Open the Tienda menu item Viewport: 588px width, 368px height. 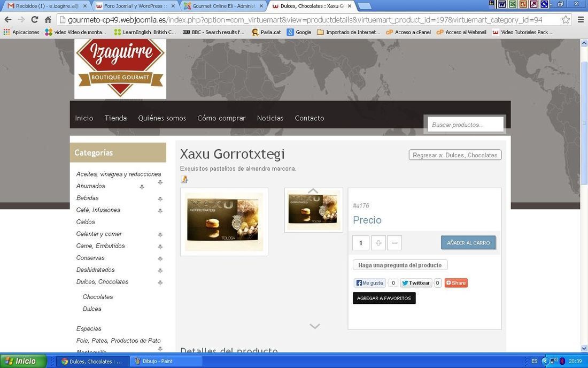coord(115,118)
